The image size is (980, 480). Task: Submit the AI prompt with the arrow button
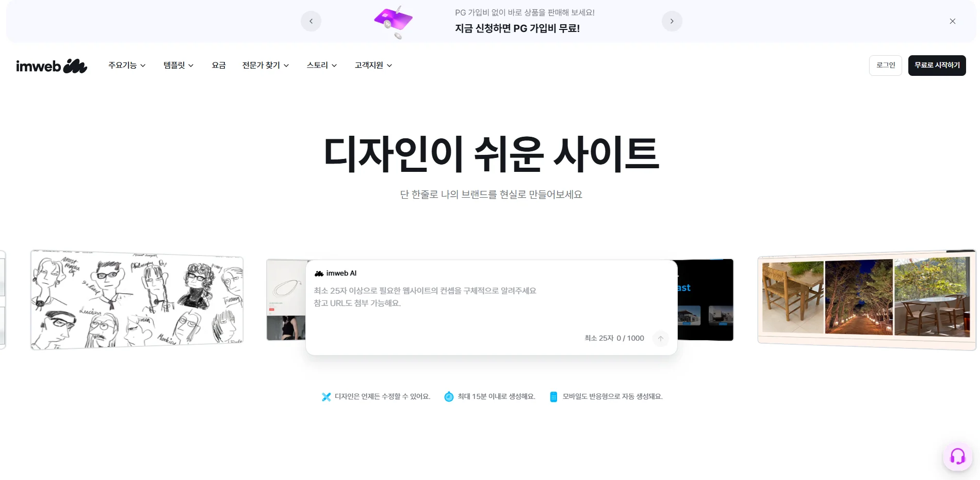(x=661, y=339)
